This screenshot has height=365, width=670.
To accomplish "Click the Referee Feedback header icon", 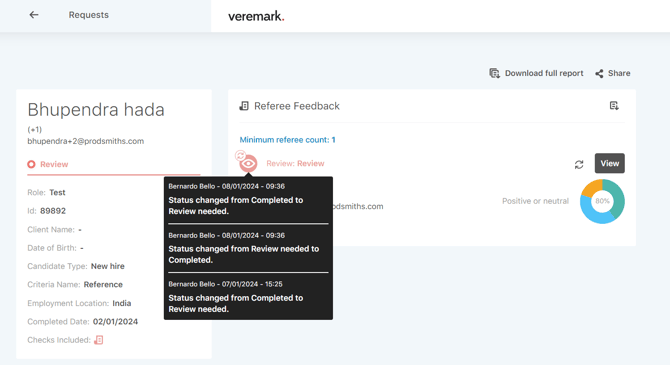I will click(x=244, y=106).
